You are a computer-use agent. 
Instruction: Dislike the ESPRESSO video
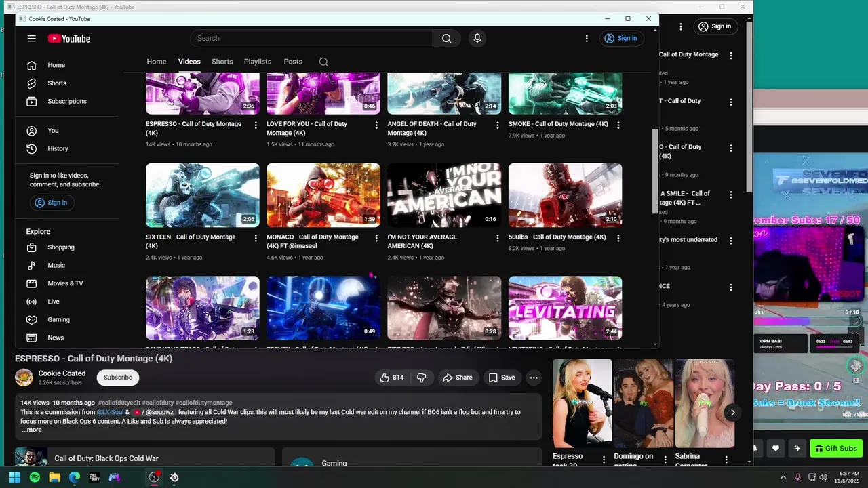pyautogui.click(x=421, y=378)
